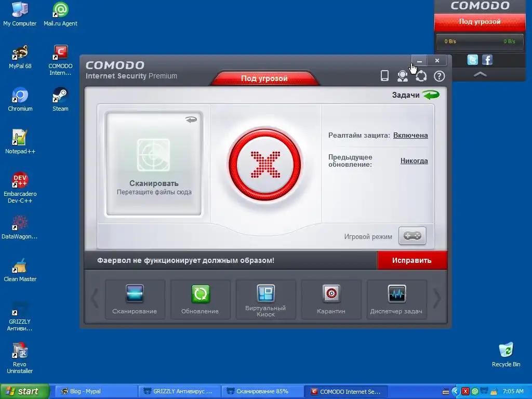Image resolution: width=532 pixels, height=399 pixels.
Task: Open the Диспетчер задач tile
Action: [396, 299]
